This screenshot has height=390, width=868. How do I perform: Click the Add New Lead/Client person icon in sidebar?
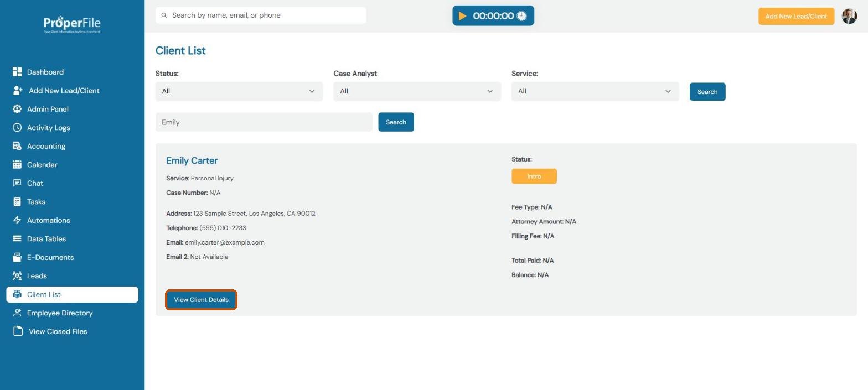(x=18, y=90)
